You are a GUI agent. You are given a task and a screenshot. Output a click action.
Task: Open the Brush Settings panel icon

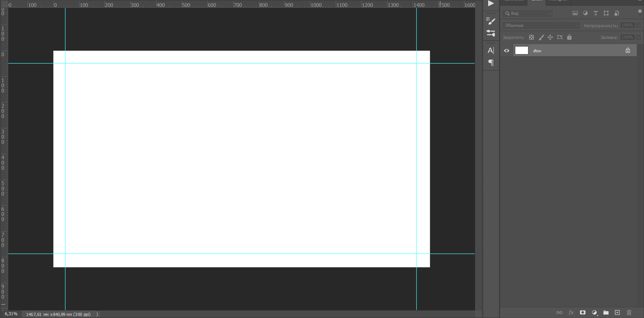[491, 20]
